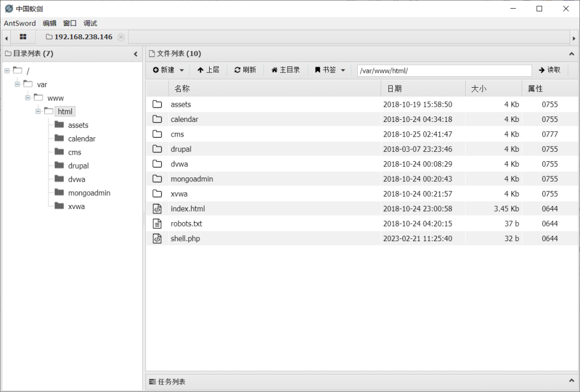This screenshot has width=580, height=392.
Task: Collapse the root / tree node
Action: tap(7, 71)
